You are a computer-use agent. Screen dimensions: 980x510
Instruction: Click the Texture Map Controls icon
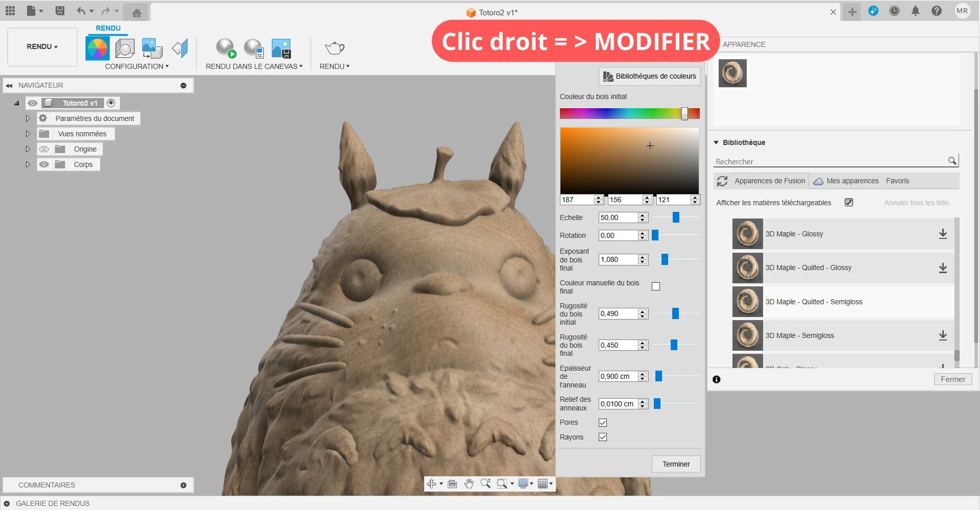click(x=151, y=48)
